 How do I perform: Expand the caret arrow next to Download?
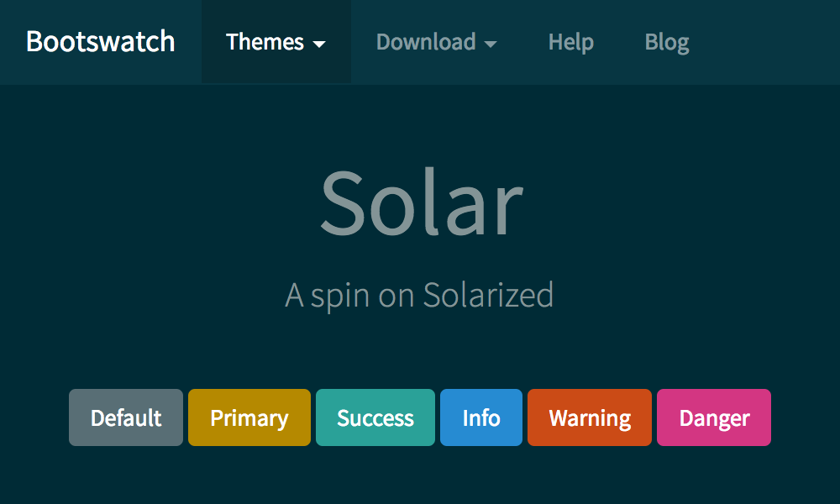click(491, 44)
